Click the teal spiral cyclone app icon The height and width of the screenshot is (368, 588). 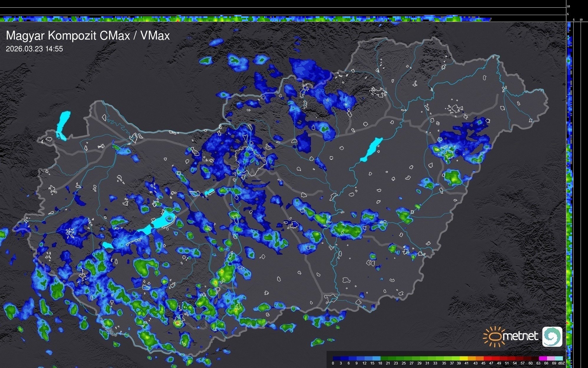552,336
